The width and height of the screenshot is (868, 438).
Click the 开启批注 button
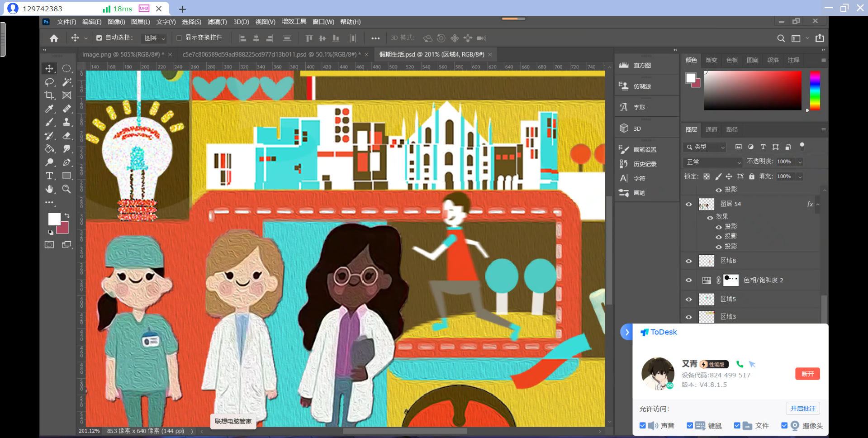click(802, 409)
